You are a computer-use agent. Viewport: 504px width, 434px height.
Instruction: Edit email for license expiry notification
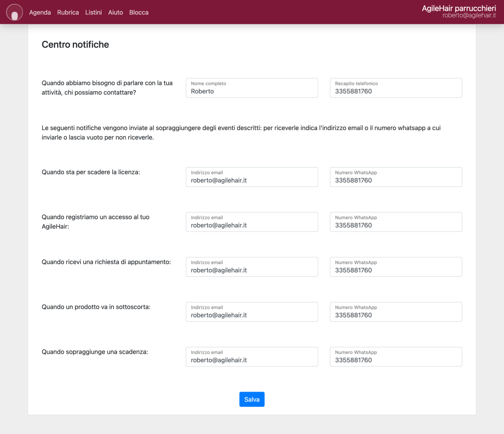click(252, 177)
